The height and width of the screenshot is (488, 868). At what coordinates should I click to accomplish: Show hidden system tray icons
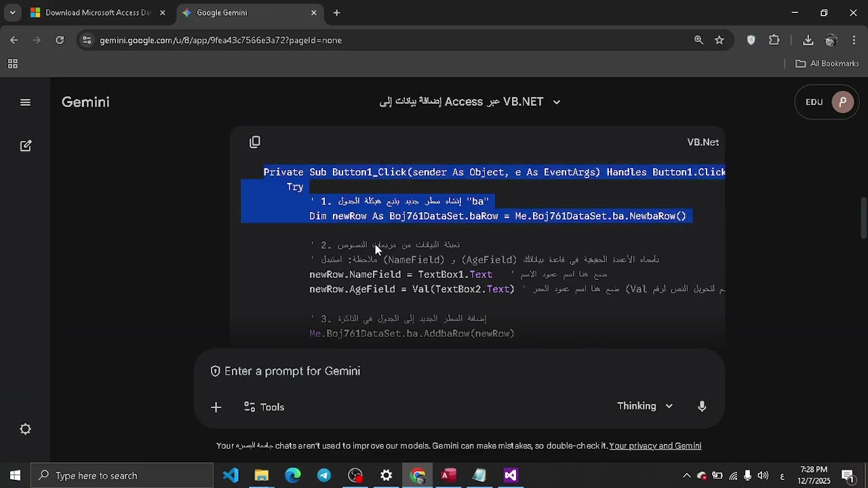(x=686, y=476)
